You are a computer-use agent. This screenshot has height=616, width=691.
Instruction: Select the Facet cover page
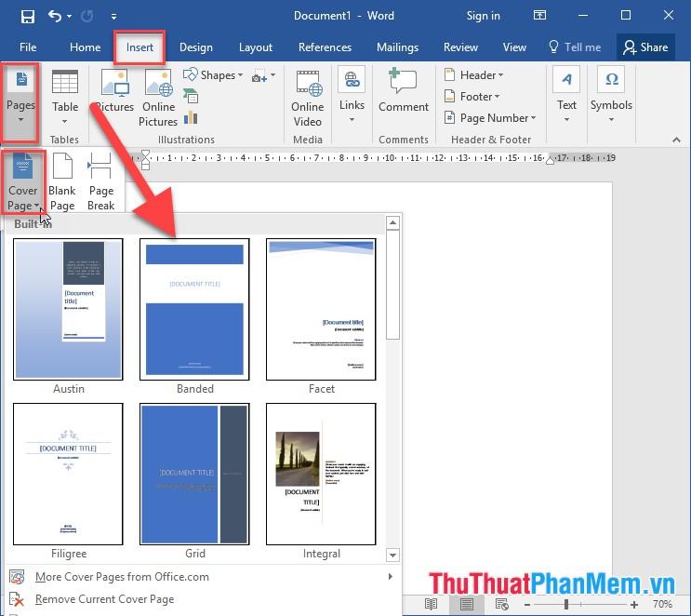pyautogui.click(x=321, y=309)
